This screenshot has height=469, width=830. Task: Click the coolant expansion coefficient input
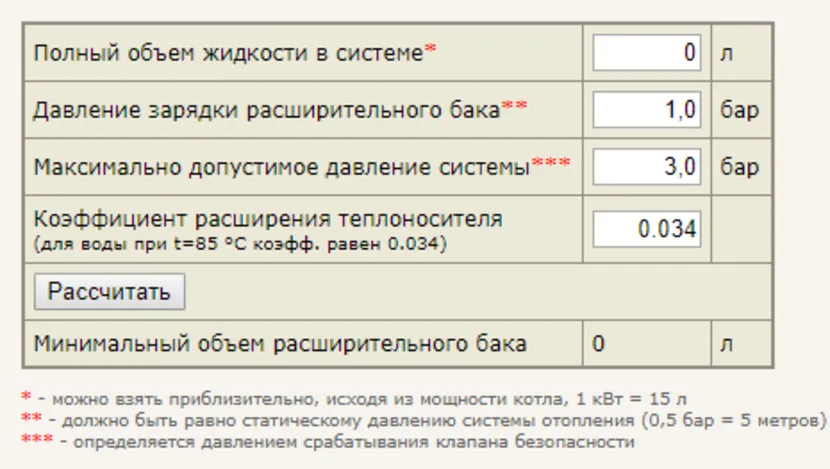pyautogui.click(x=647, y=229)
